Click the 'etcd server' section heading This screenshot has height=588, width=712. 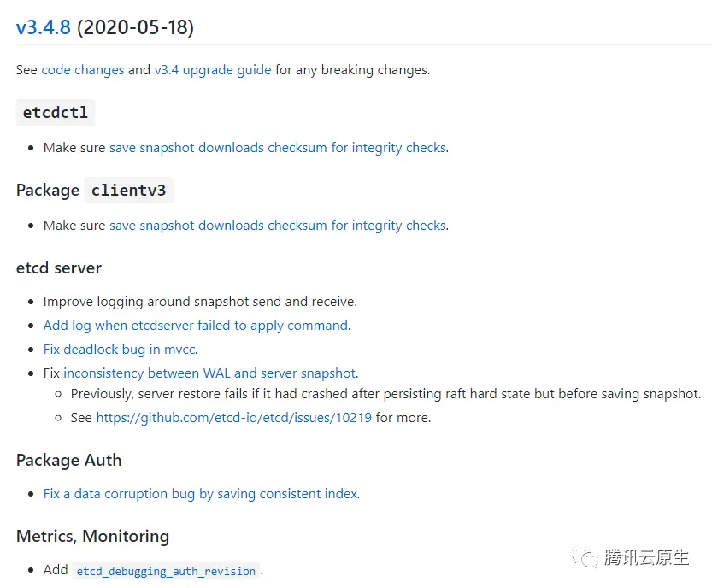coord(59,268)
